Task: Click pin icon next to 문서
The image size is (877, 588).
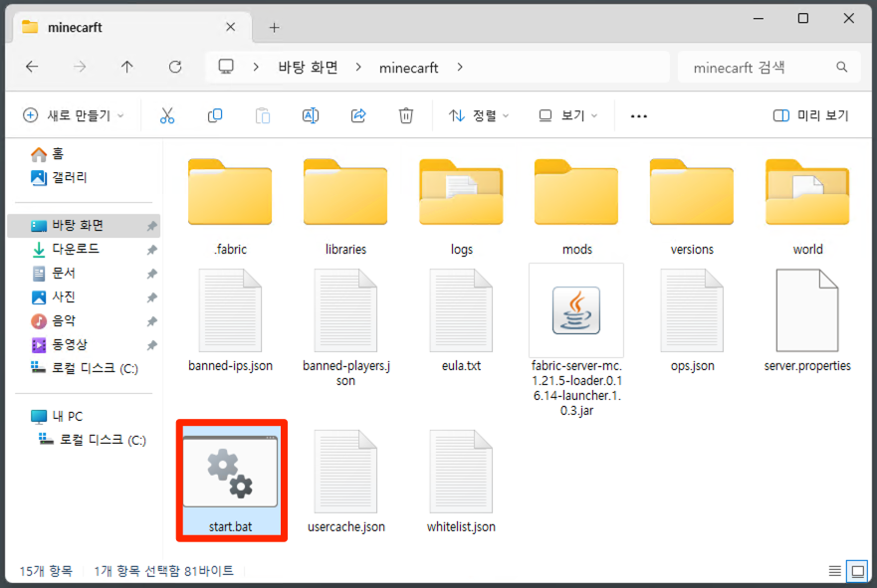Action: tap(151, 274)
